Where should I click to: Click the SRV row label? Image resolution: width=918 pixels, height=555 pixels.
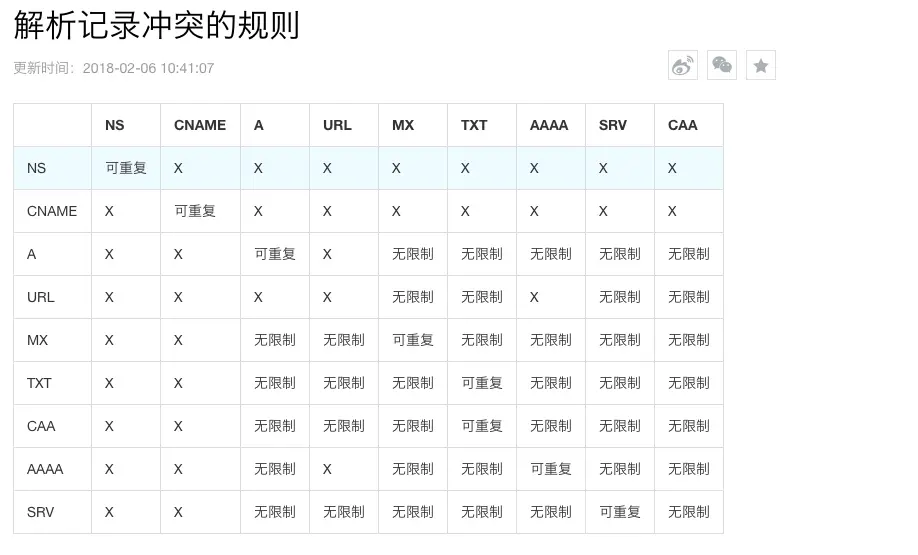click(40, 512)
